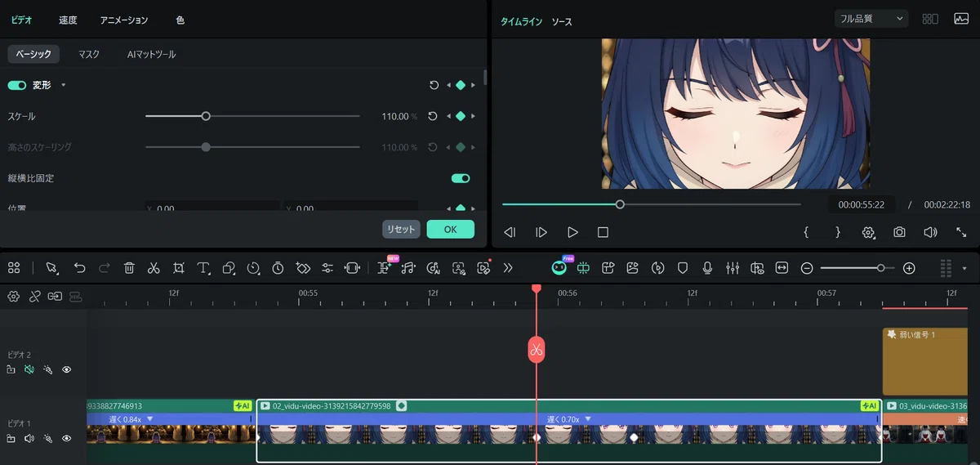Select the AIマットツール sub-tab
Screen dimensions: 980x465
click(x=152, y=54)
